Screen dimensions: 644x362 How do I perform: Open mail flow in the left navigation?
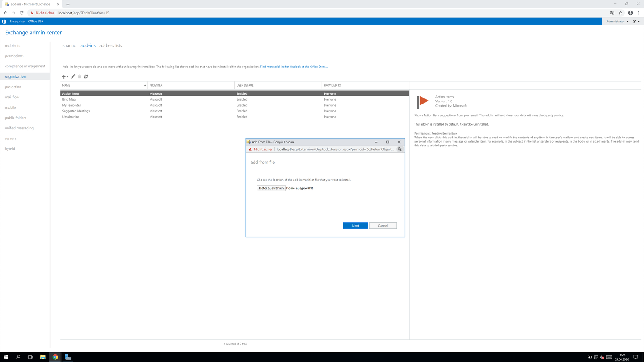12,97
